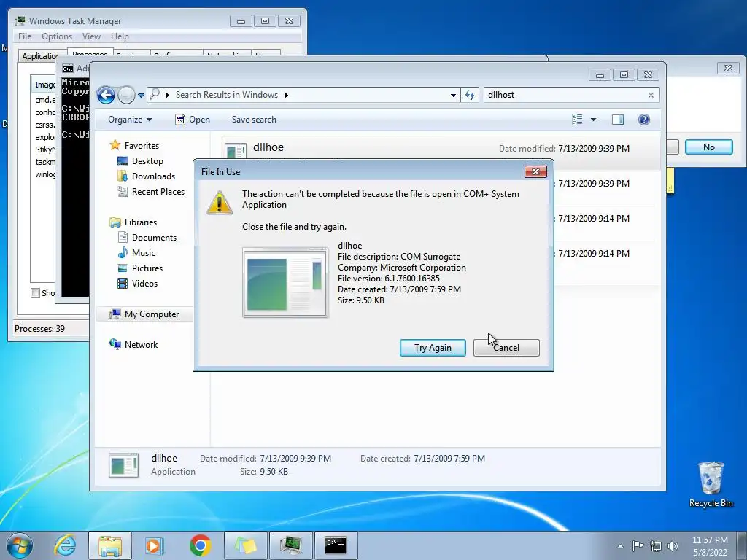Launch Google Chrome from taskbar
Screen dimensions: 747x560
pyautogui.click(x=200, y=545)
